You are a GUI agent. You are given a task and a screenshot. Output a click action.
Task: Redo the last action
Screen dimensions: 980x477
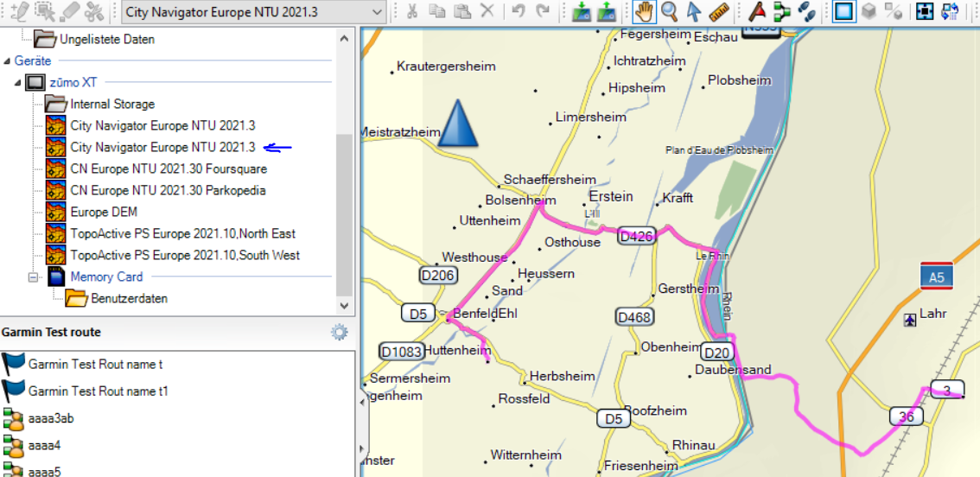click(543, 11)
